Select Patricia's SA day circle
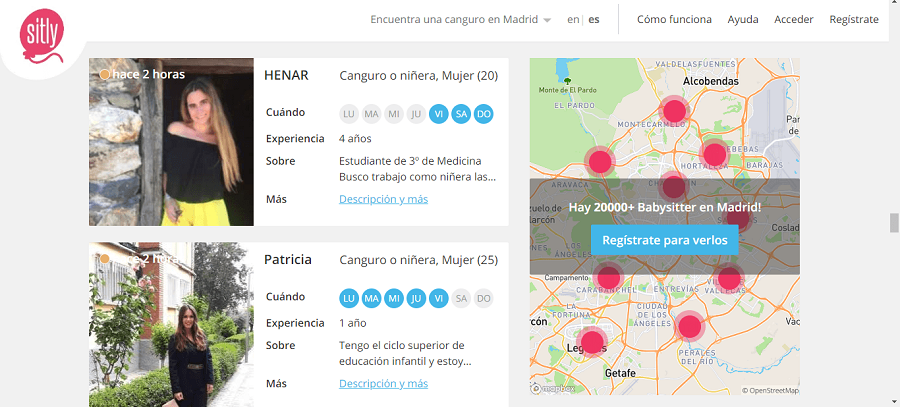The height and width of the screenshot is (407, 900). coord(461,299)
